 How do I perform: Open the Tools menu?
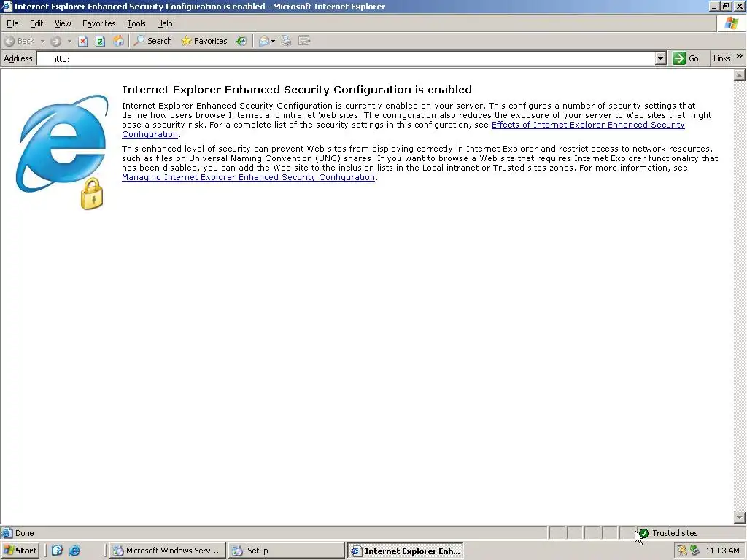coord(136,23)
